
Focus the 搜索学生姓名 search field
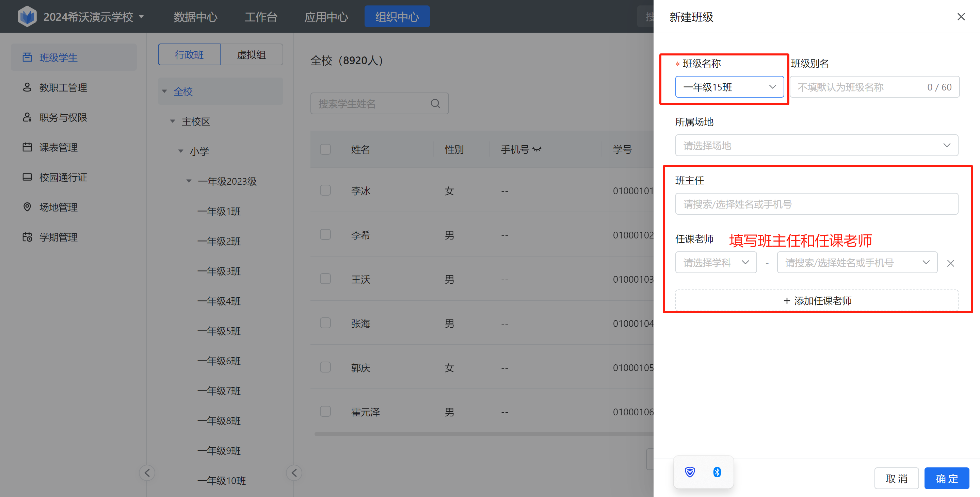379,103
